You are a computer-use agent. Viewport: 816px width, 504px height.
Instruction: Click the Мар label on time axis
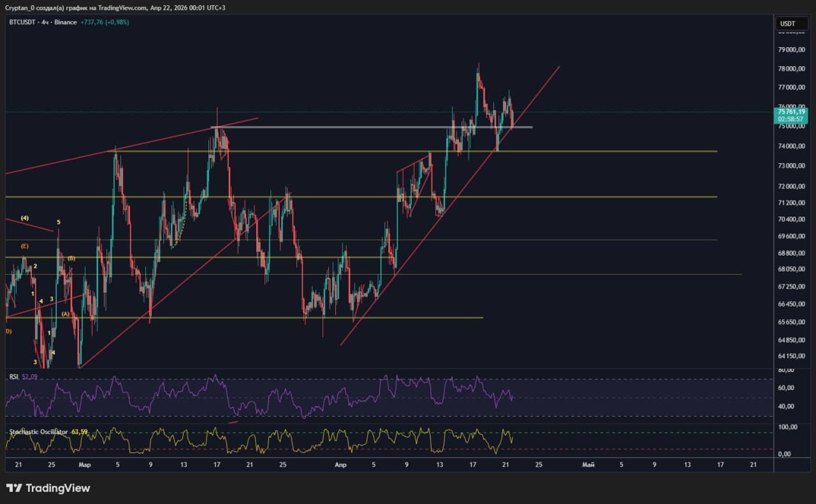coord(85,464)
